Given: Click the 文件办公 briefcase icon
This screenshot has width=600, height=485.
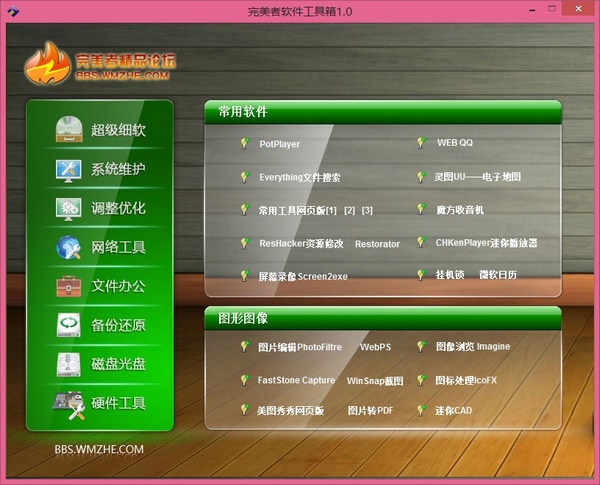Looking at the screenshot, I should point(68,286).
